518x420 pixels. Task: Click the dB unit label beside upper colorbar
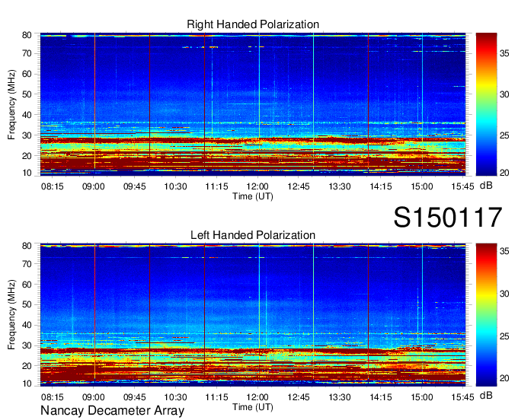(x=486, y=186)
